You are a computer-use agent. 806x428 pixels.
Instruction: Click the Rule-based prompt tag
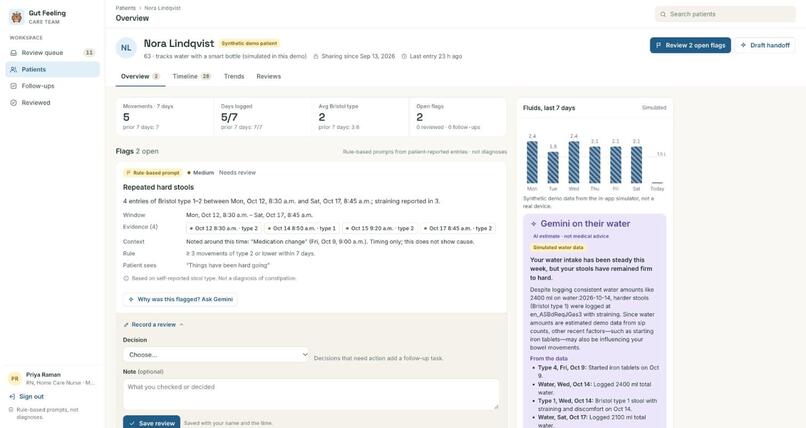tap(153, 173)
